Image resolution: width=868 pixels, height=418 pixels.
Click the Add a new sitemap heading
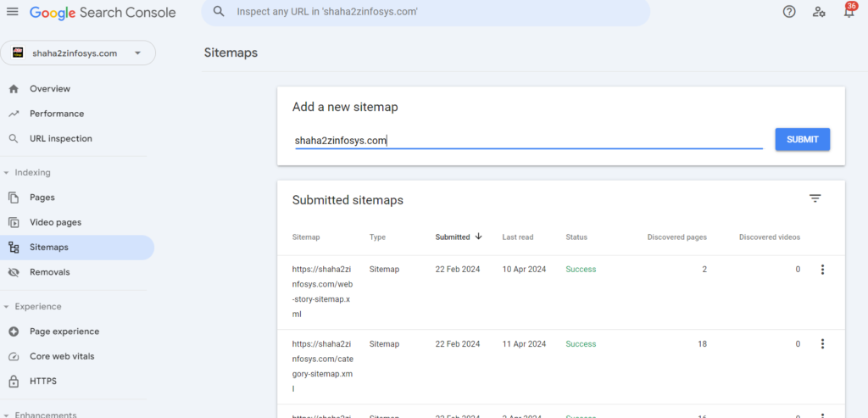click(345, 108)
